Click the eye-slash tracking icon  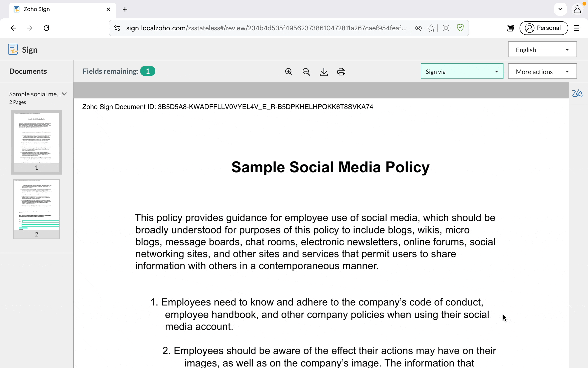point(418,28)
